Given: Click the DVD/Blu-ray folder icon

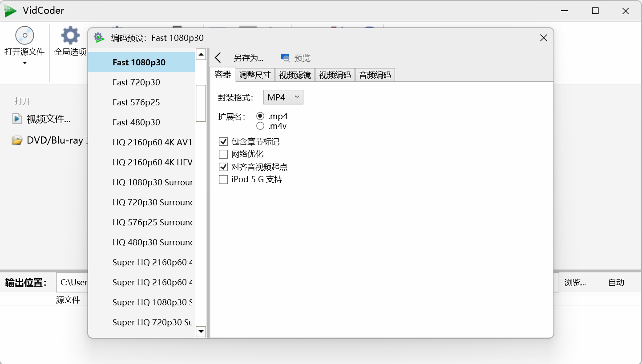Looking at the screenshot, I should coord(17,140).
